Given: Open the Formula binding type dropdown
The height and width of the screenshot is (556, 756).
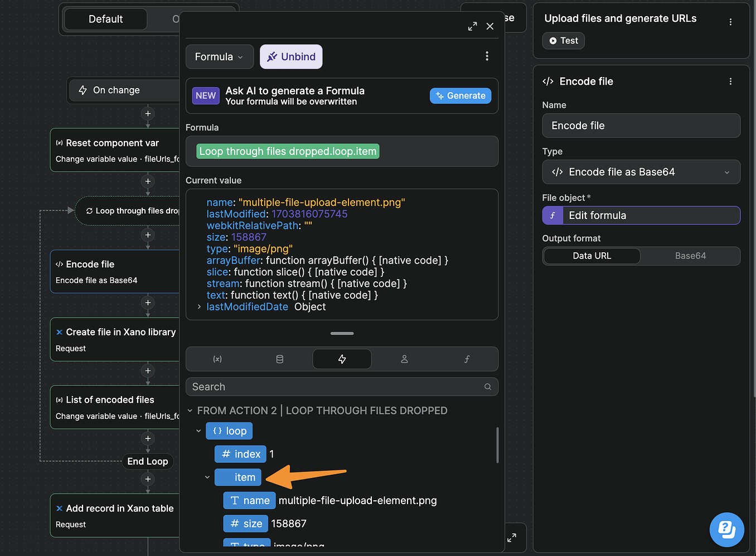Looking at the screenshot, I should 219,56.
